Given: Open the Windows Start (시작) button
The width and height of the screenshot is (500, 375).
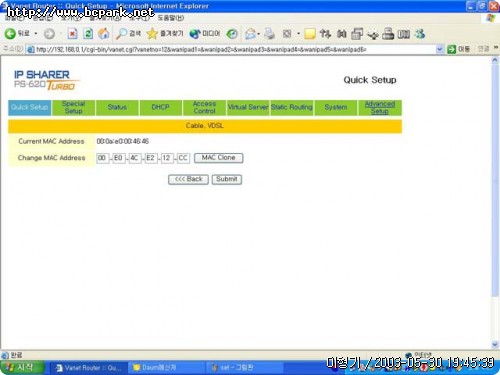Looking at the screenshot, I should (22, 368).
